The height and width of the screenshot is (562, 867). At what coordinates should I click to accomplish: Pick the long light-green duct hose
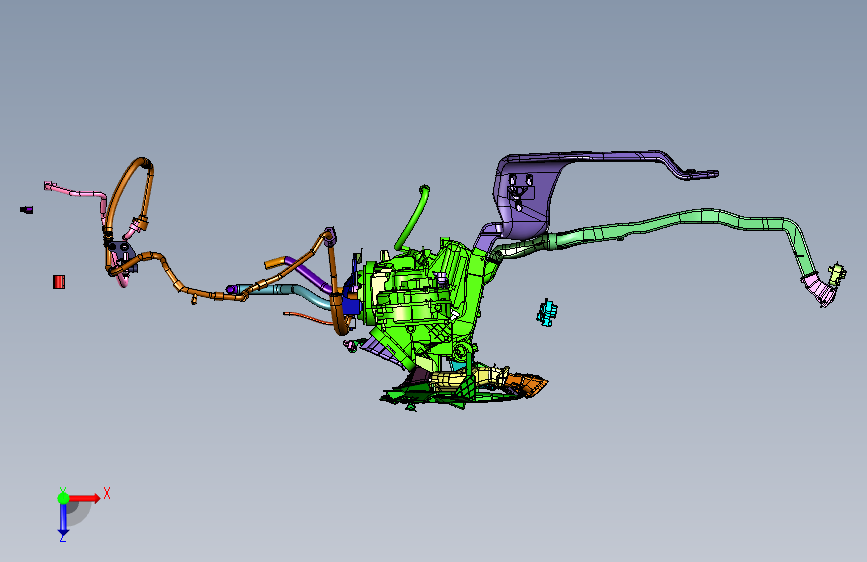click(664, 222)
